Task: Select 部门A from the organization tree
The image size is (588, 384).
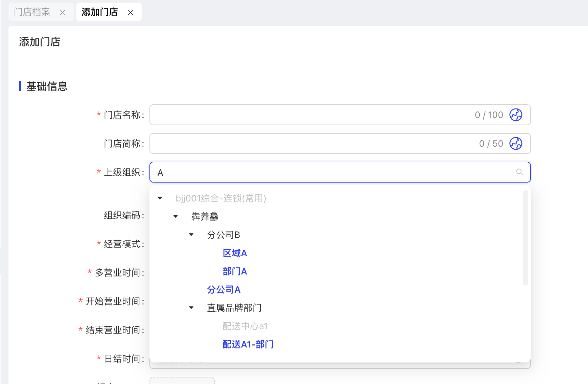Action: (x=235, y=271)
